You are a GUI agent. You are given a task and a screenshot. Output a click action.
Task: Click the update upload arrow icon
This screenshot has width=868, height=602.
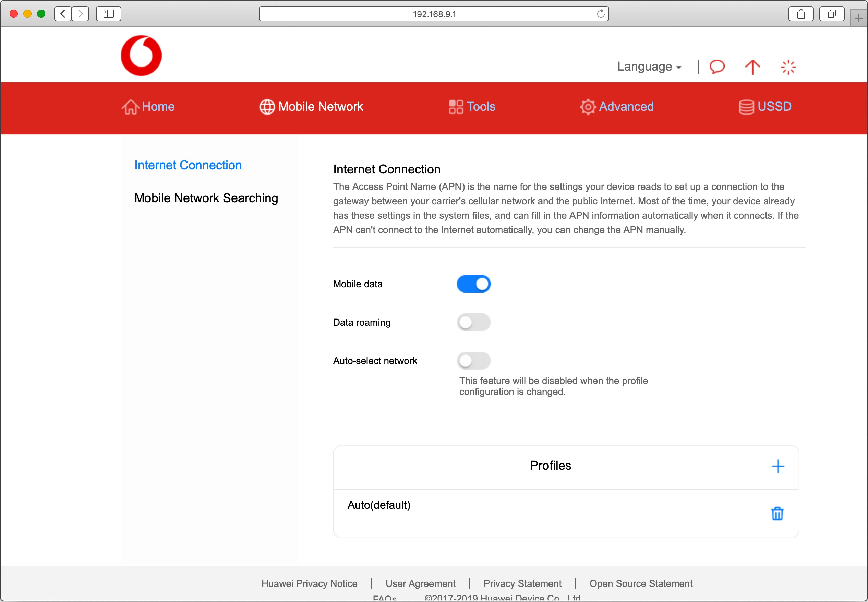(x=752, y=67)
